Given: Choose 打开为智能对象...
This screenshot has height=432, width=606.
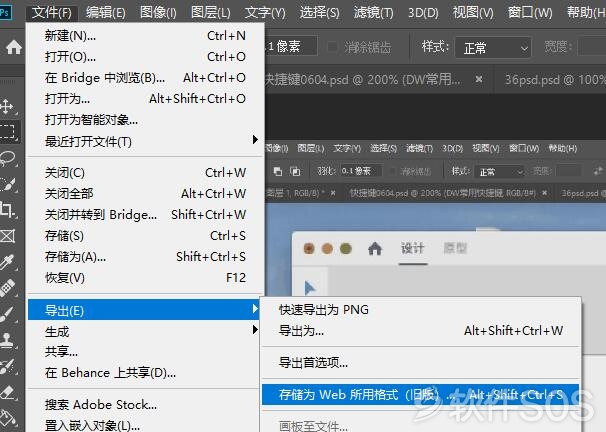Looking at the screenshot, I should (x=145, y=120).
